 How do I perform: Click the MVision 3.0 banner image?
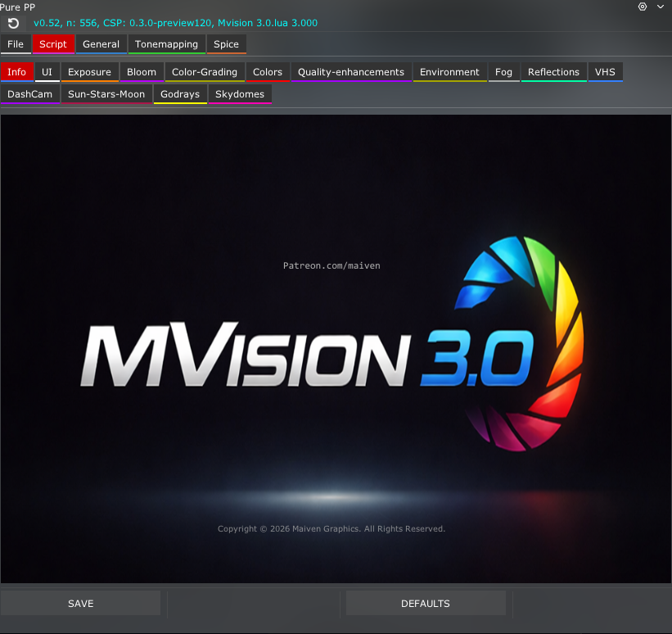pyautogui.click(x=336, y=349)
